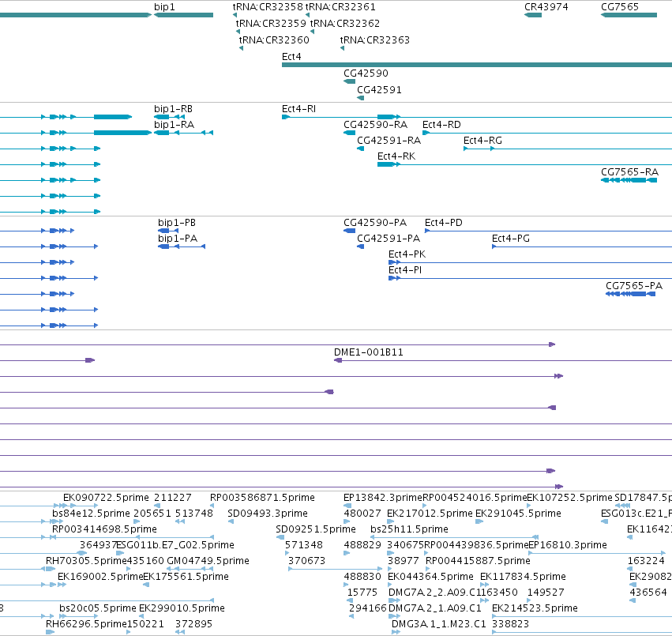This screenshot has width=672, height=636.
Task: Select the CG42591 gene glyph
Action: click(x=360, y=98)
